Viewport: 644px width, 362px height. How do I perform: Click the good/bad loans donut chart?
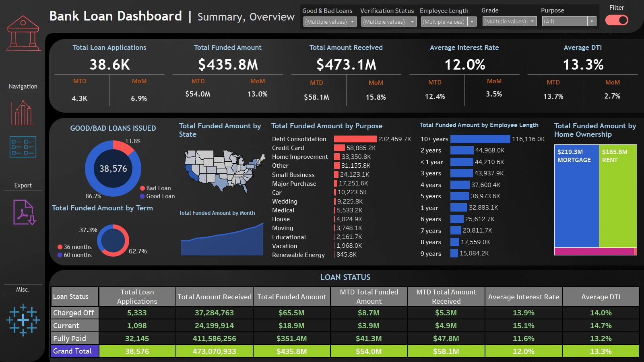click(113, 168)
